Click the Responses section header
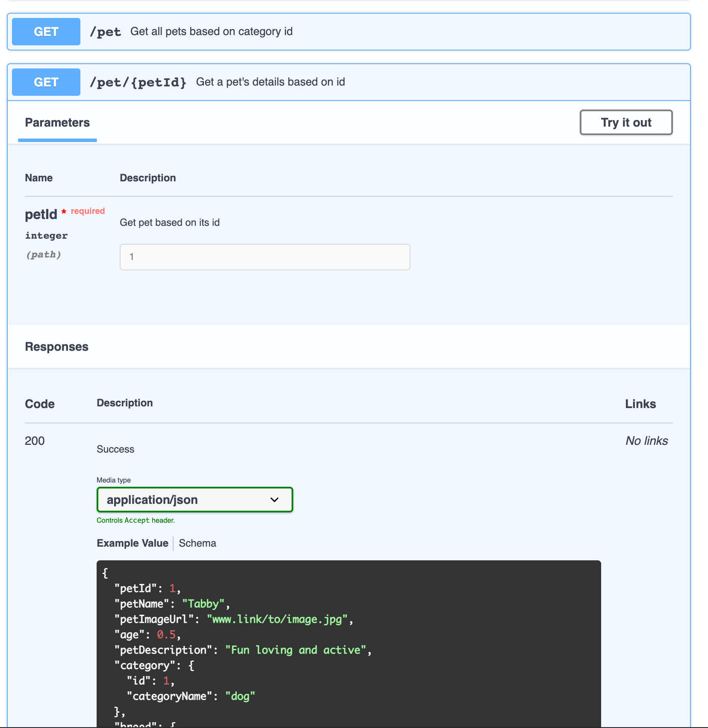 point(57,347)
